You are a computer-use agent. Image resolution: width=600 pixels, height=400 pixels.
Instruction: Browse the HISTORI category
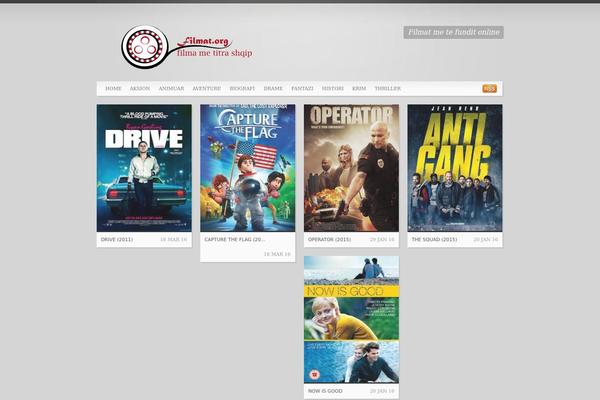click(x=333, y=88)
